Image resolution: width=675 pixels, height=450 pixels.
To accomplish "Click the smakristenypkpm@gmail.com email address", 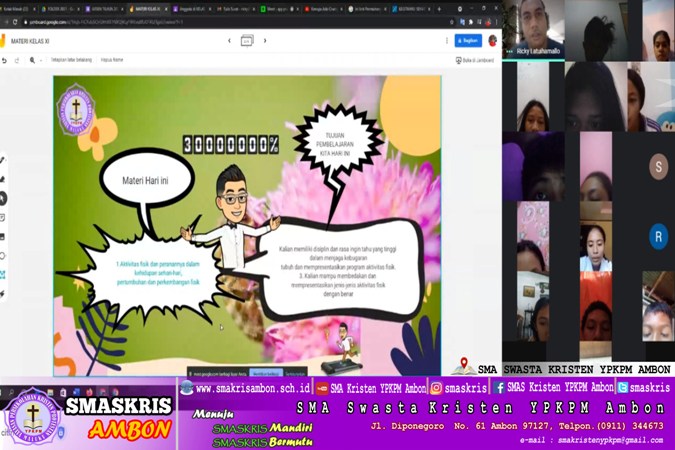I will (610, 440).
